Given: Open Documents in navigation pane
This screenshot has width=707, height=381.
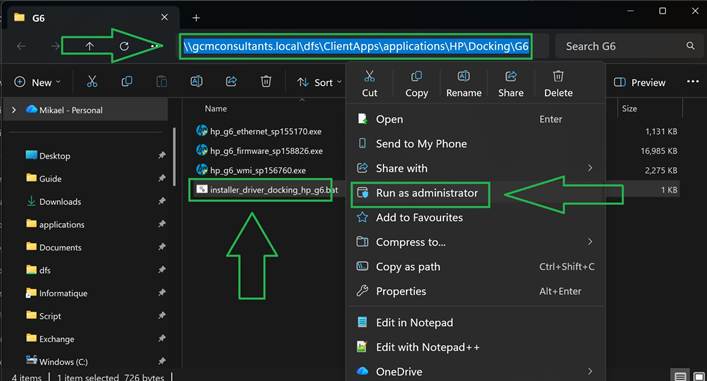Looking at the screenshot, I should [60, 248].
